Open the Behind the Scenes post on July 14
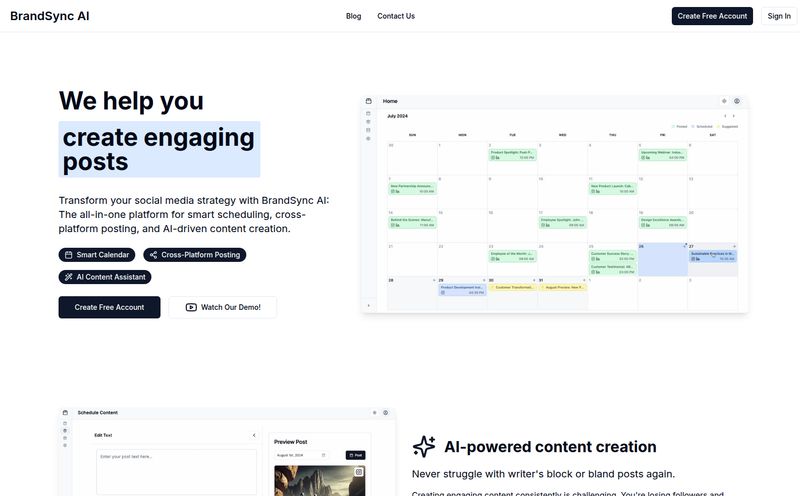Viewport: 800px width, 496px height. coord(412,222)
